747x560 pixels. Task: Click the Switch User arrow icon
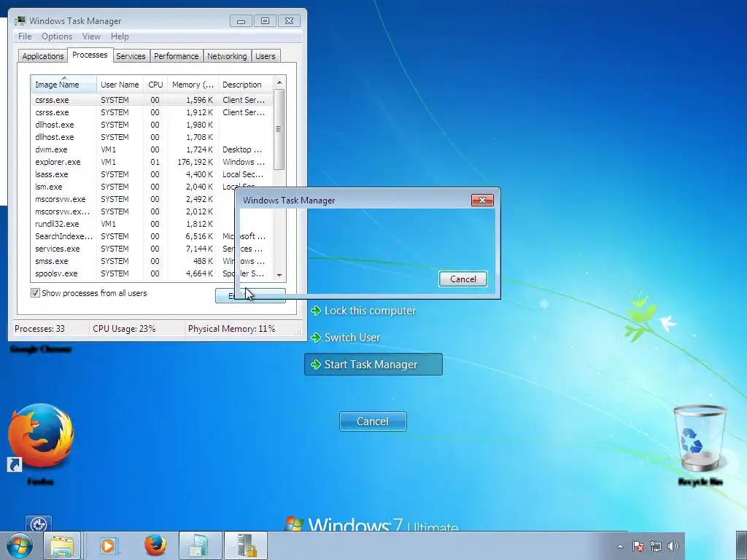(316, 338)
